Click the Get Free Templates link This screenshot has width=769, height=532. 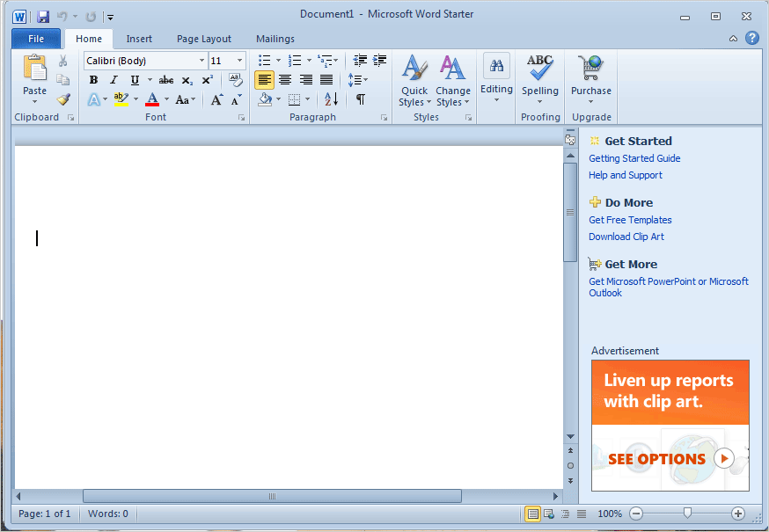[630, 220]
